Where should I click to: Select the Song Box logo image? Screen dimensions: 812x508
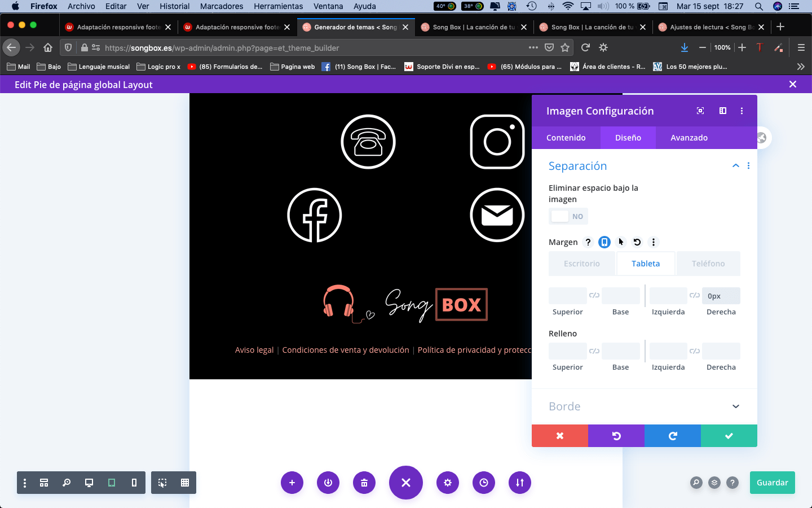[x=405, y=305]
